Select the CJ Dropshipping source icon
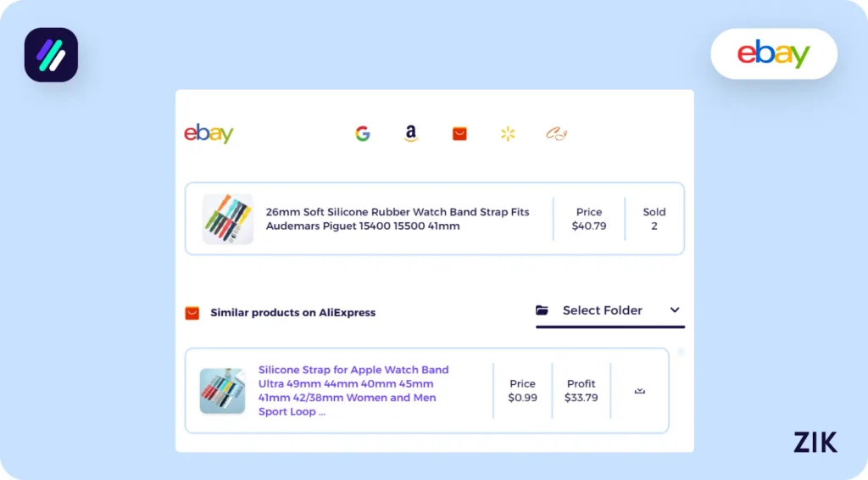The image size is (868, 480). coord(556,133)
